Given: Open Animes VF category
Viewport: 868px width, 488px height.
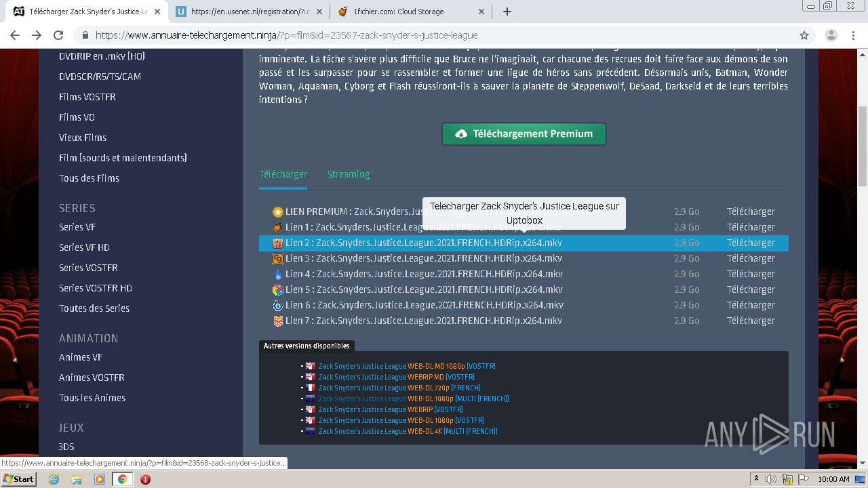Looking at the screenshot, I should point(81,357).
